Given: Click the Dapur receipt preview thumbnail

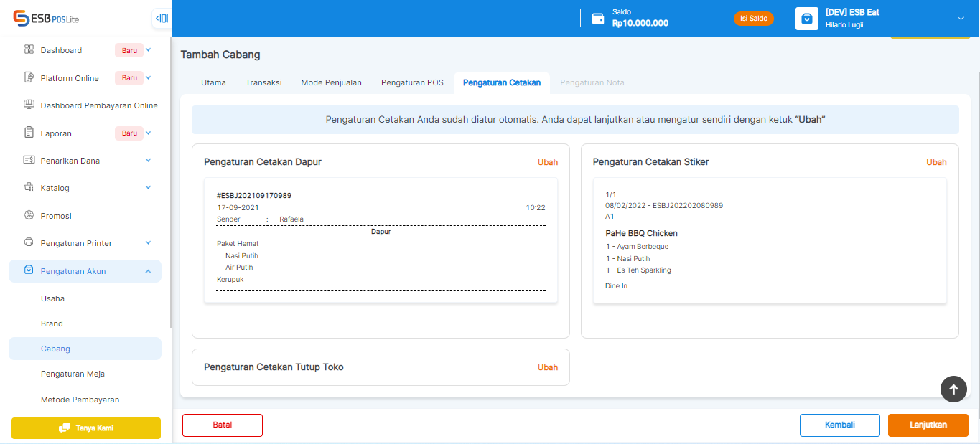Looking at the screenshot, I should 381,240.
